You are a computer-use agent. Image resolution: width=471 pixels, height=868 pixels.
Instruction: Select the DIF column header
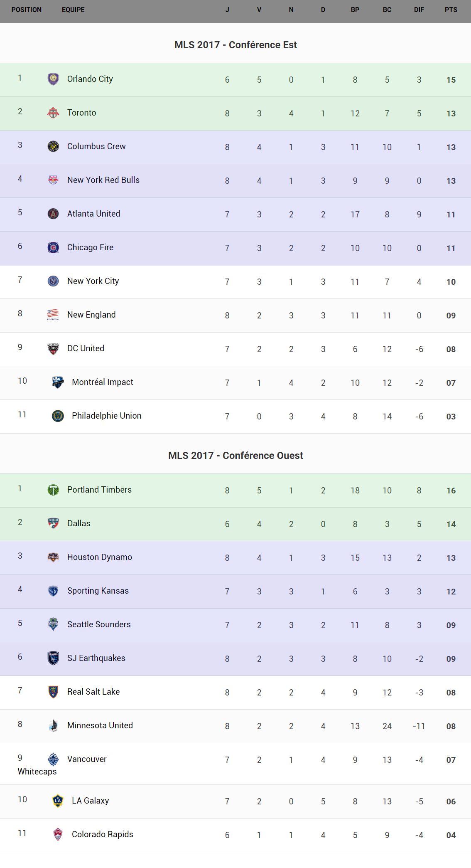[419, 10]
